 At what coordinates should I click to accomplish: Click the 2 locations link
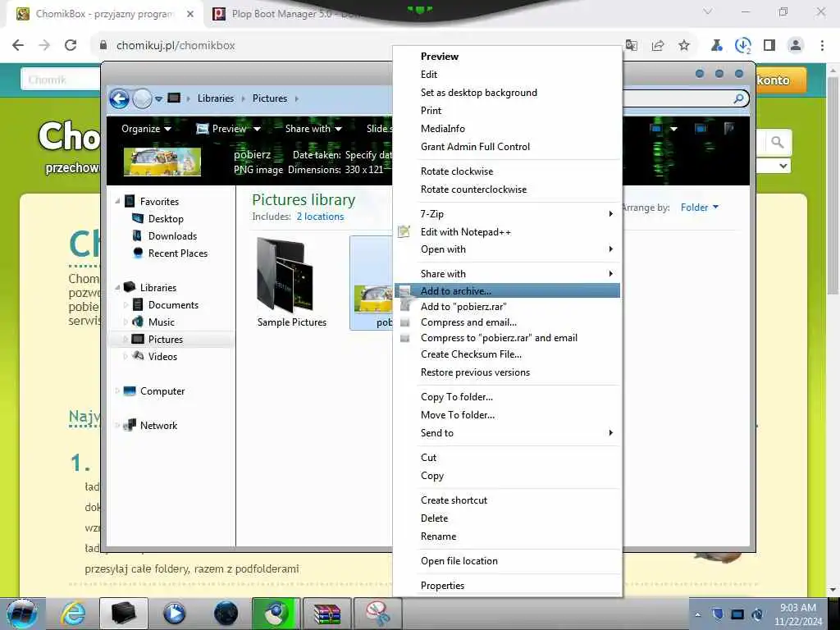pyautogui.click(x=321, y=217)
